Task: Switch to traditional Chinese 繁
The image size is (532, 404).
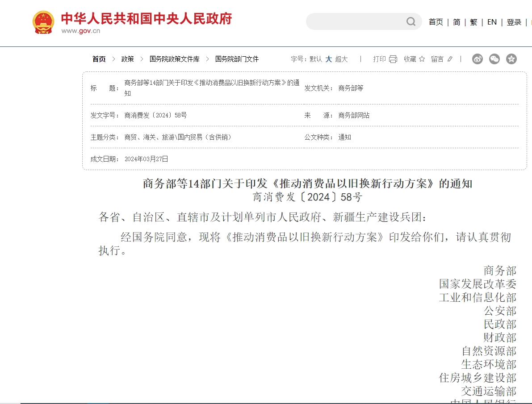Action: (x=473, y=22)
